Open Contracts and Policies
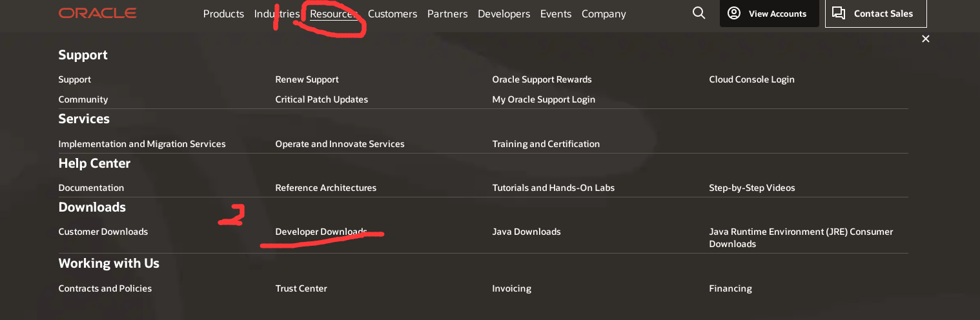This screenshot has width=980, height=320. (105, 288)
